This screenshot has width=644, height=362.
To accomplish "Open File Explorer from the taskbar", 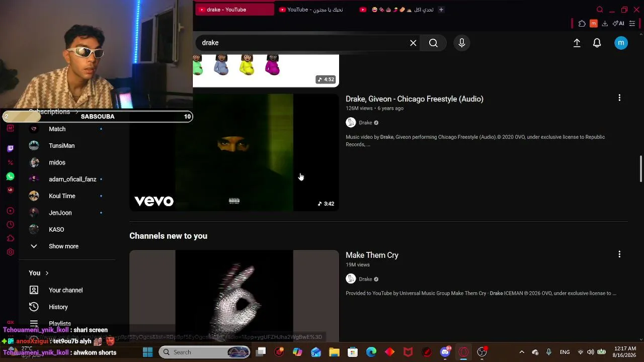I will pyautogui.click(x=334, y=352).
